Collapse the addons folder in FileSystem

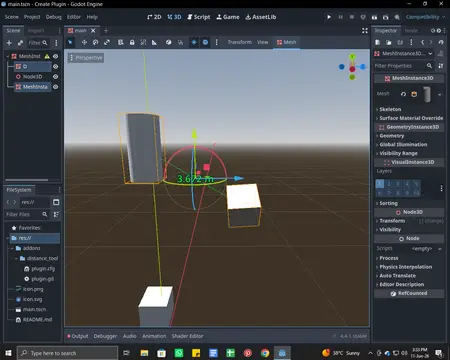coord(12,248)
